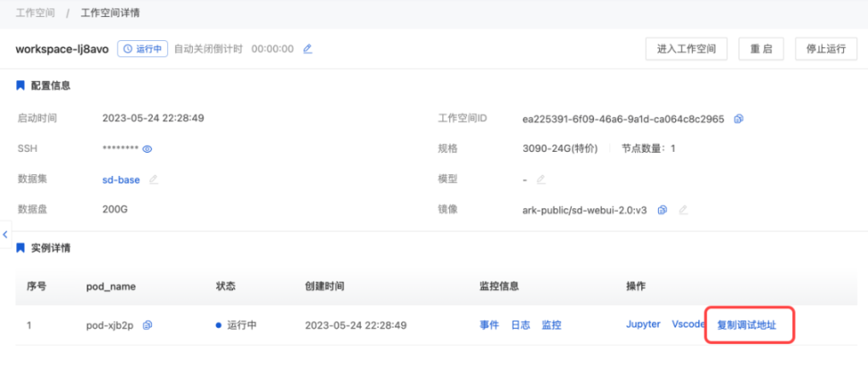Image resolution: width=868 pixels, height=392 pixels.
Task: Open 事件 events for the pod
Action: [x=489, y=325]
